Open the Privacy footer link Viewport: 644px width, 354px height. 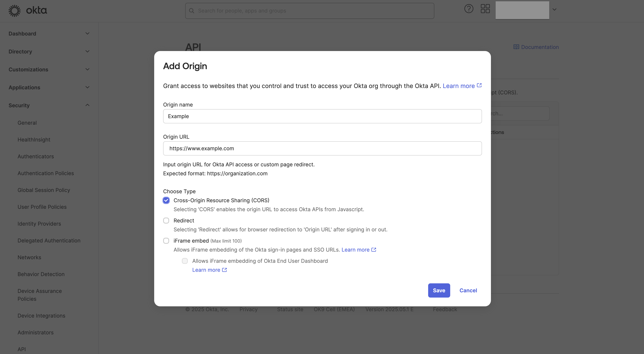[249, 309]
